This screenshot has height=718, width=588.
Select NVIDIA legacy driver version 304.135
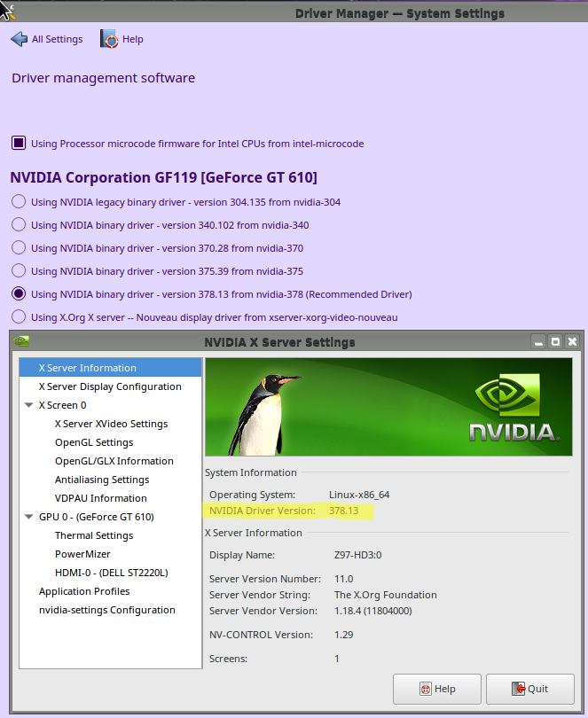[19, 201]
